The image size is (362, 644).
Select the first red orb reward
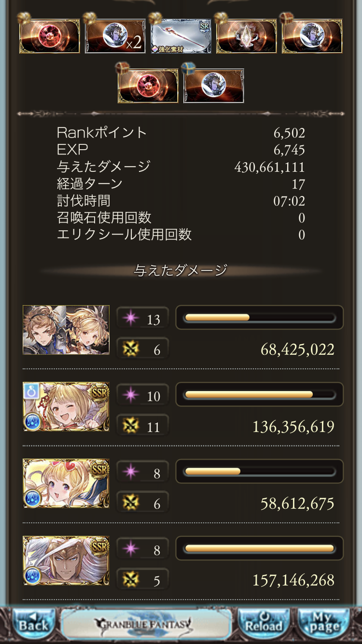pyautogui.click(x=49, y=36)
